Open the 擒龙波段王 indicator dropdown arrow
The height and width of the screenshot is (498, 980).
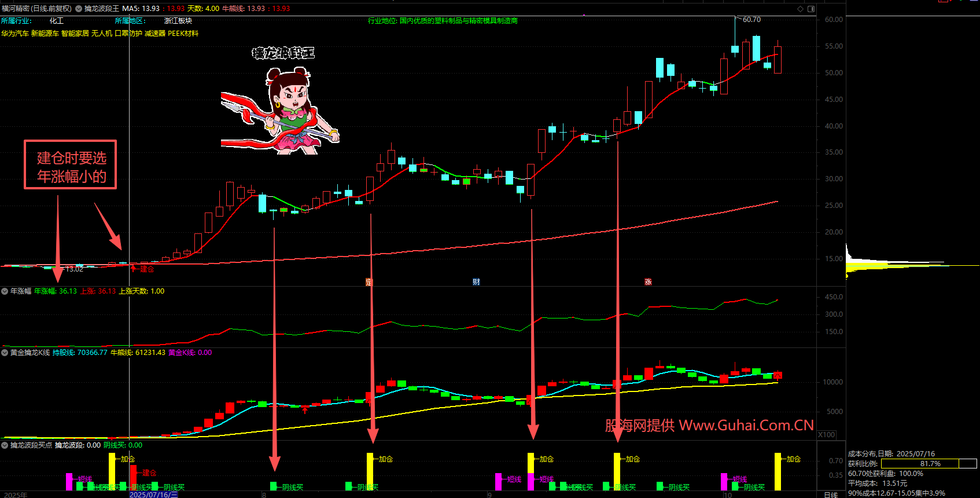(x=79, y=9)
